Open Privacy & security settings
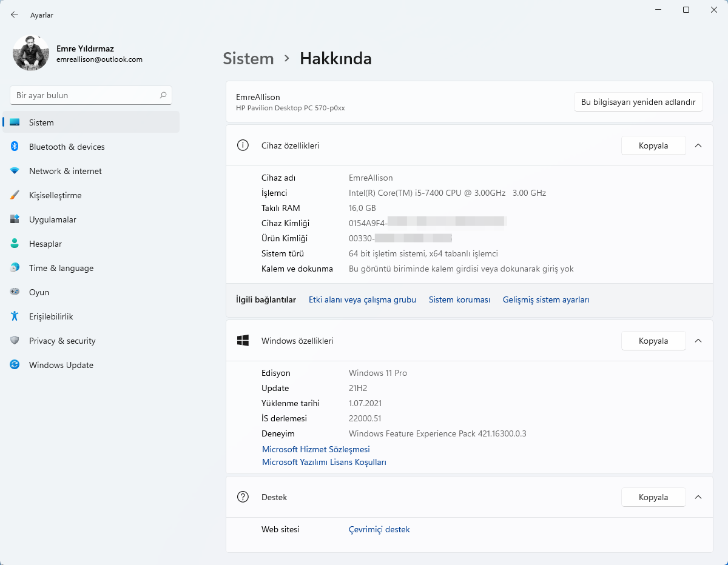This screenshot has height=565, width=728. (62, 341)
